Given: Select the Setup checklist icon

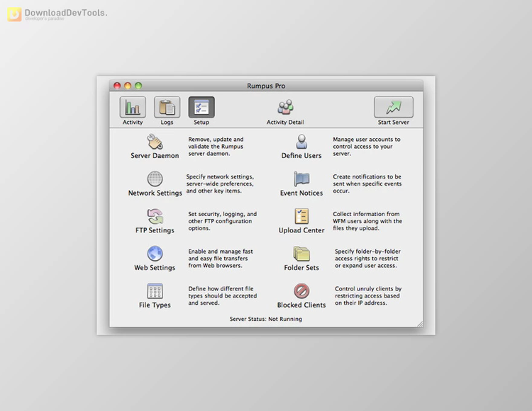Looking at the screenshot, I should [201, 107].
